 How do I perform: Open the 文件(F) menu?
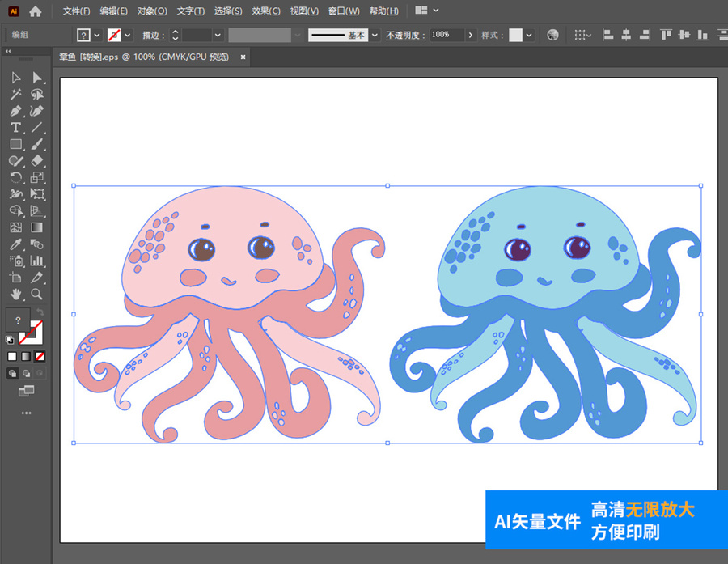tap(76, 11)
